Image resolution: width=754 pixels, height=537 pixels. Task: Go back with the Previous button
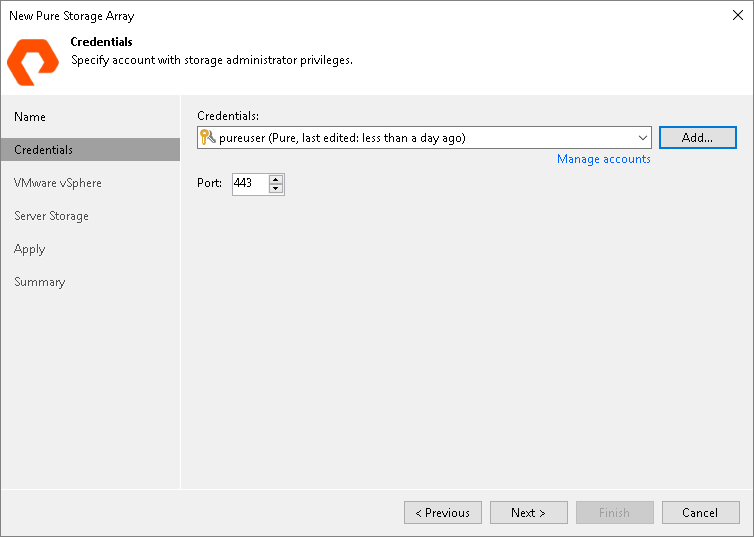[442, 512]
